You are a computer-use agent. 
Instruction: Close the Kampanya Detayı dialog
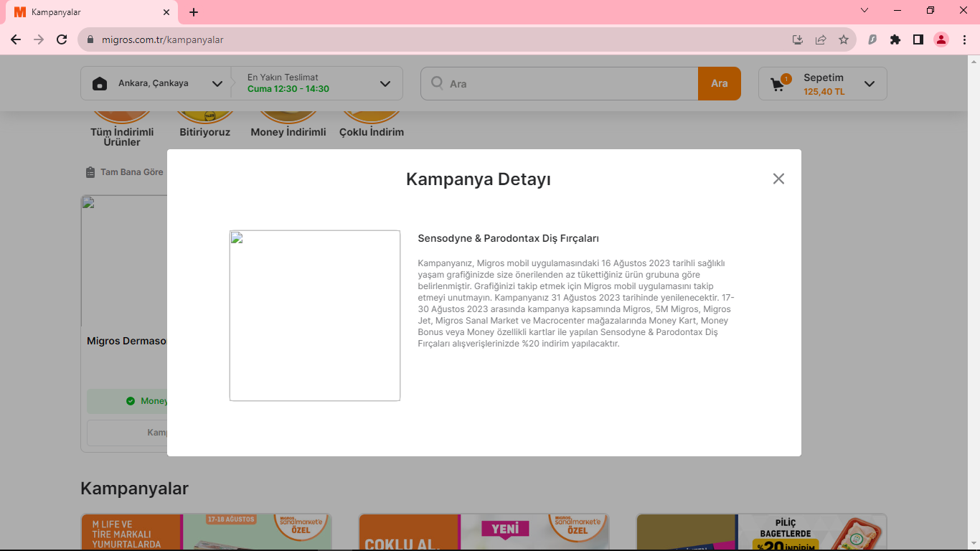[778, 179]
